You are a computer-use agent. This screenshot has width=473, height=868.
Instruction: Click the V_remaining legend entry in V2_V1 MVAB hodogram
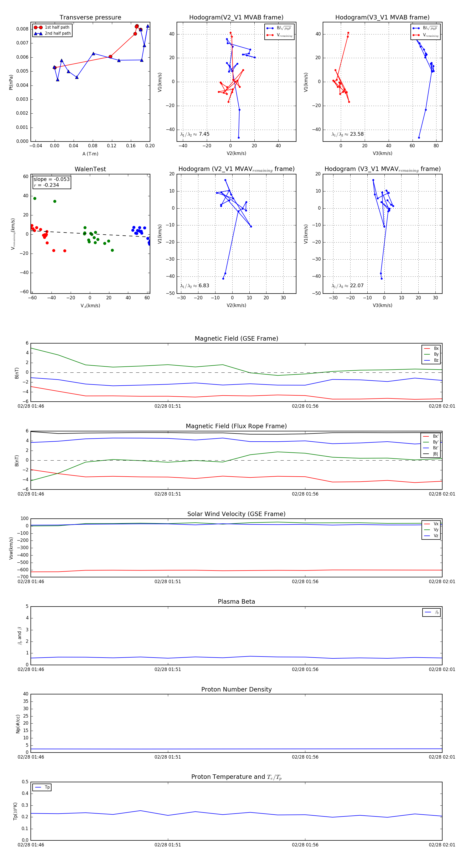(279, 35)
